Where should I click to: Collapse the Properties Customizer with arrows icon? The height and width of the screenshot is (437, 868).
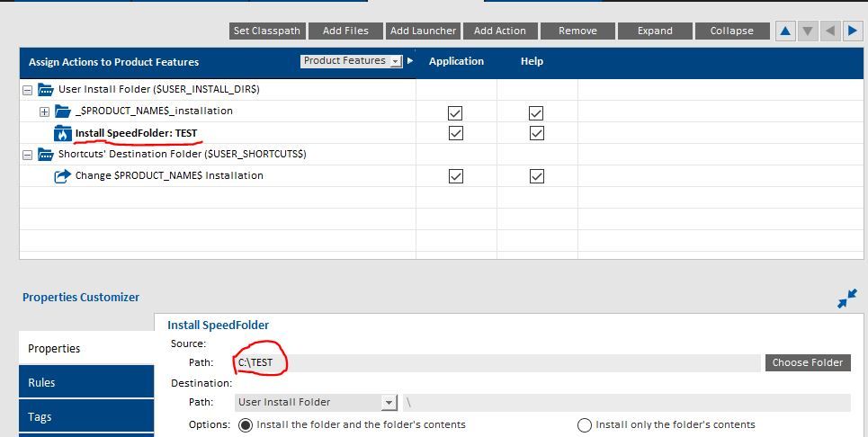point(847,299)
